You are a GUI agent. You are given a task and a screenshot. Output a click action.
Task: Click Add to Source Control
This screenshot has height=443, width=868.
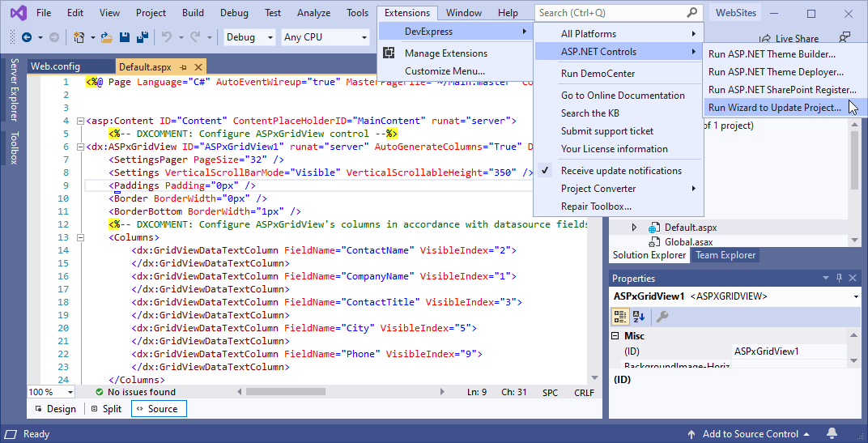click(x=749, y=434)
